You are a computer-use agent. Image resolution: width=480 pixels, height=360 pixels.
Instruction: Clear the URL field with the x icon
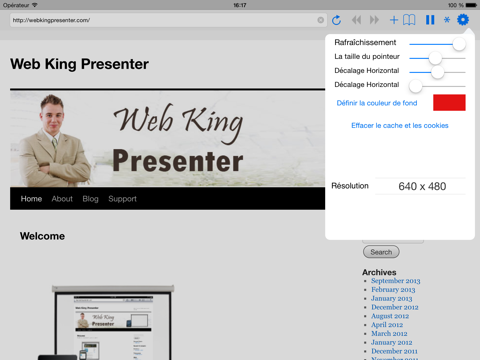pyautogui.click(x=320, y=20)
